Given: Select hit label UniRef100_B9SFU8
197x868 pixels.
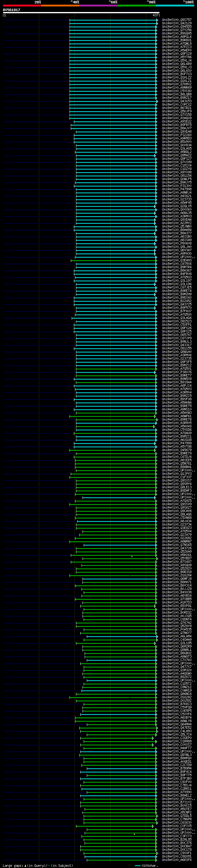Looking at the screenshot, I should pos(176,399).
